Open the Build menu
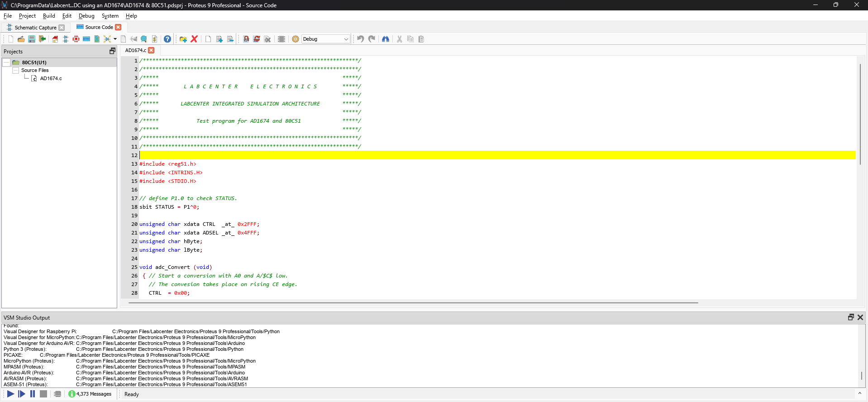Image resolution: width=868 pixels, height=402 pixels. pyautogui.click(x=49, y=16)
